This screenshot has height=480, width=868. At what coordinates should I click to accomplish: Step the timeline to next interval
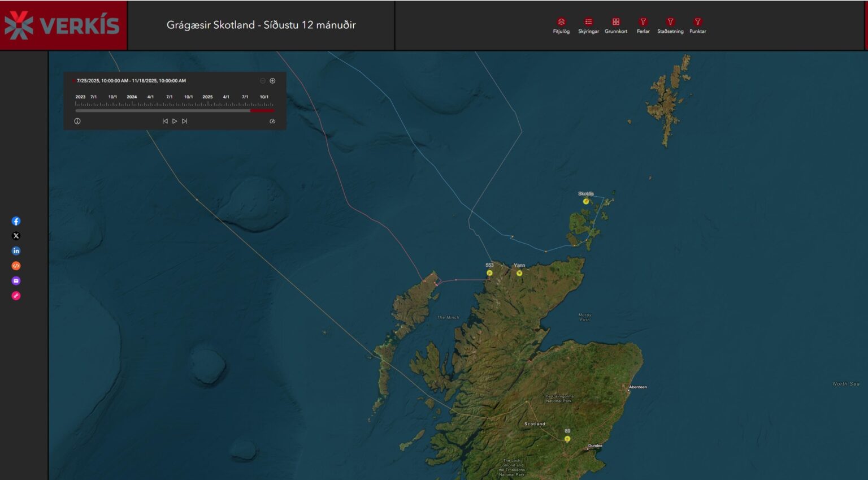(184, 121)
